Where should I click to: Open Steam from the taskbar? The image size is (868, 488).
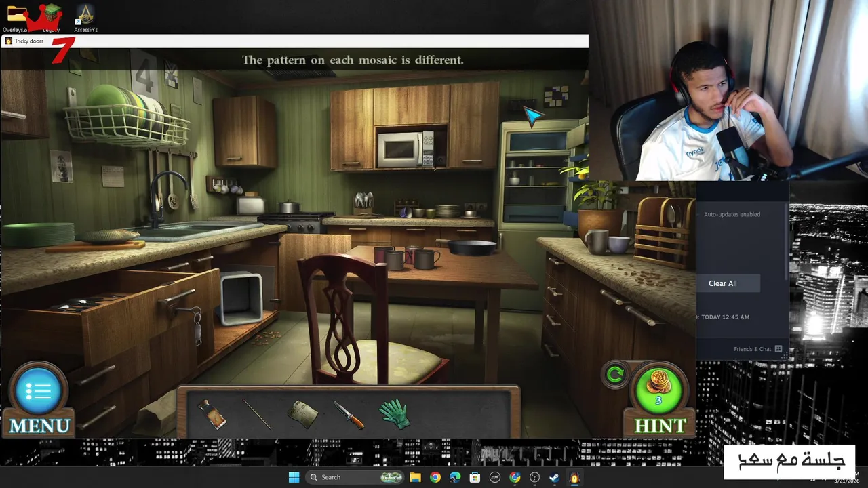pos(554,477)
